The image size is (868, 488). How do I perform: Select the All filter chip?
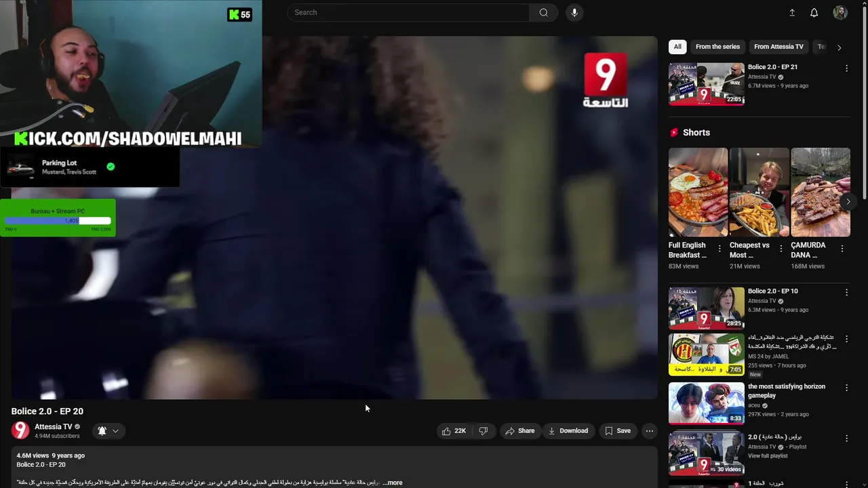677,47
